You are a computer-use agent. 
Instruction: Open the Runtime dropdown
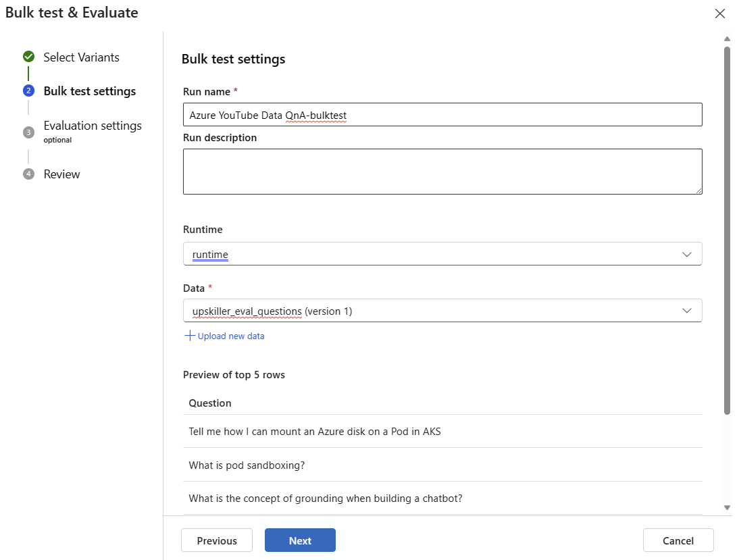[x=442, y=254]
